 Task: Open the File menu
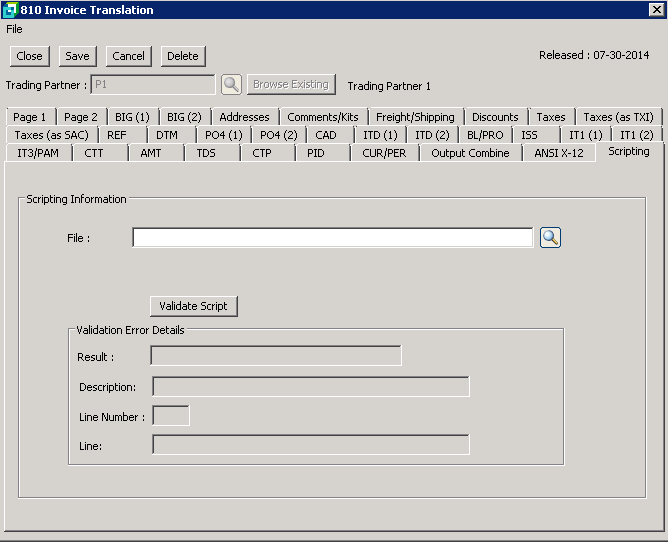click(14, 29)
